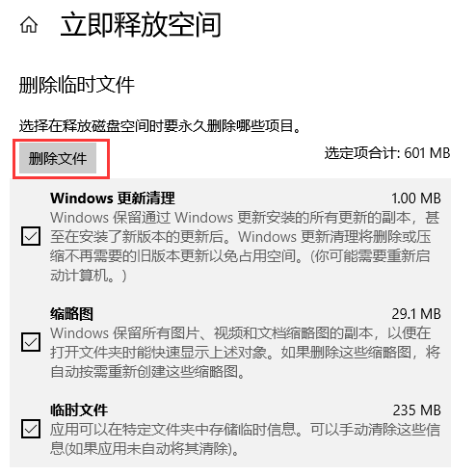Toggle the 缩略图 checkbox

(31, 342)
